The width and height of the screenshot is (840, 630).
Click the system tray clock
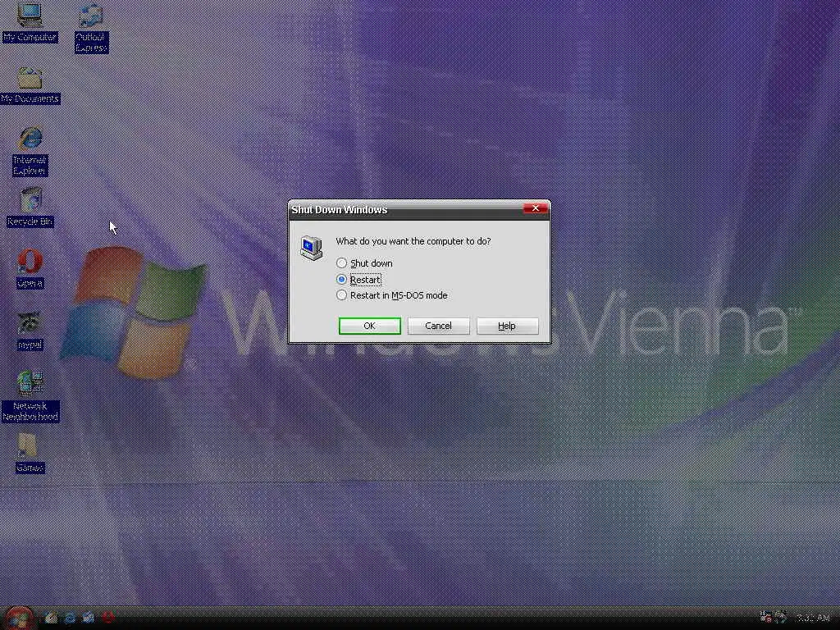[x=813, y=619]
